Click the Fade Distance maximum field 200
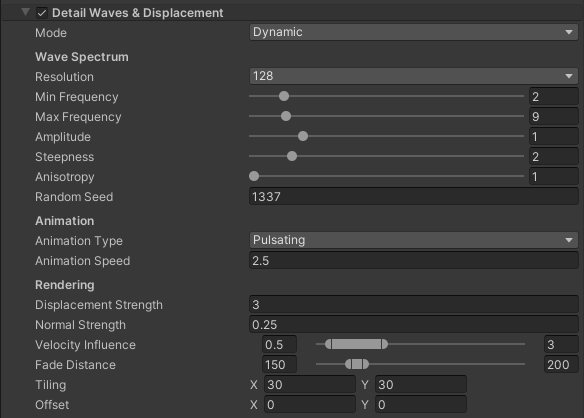 pyautogui.click(x=561, y=365)
